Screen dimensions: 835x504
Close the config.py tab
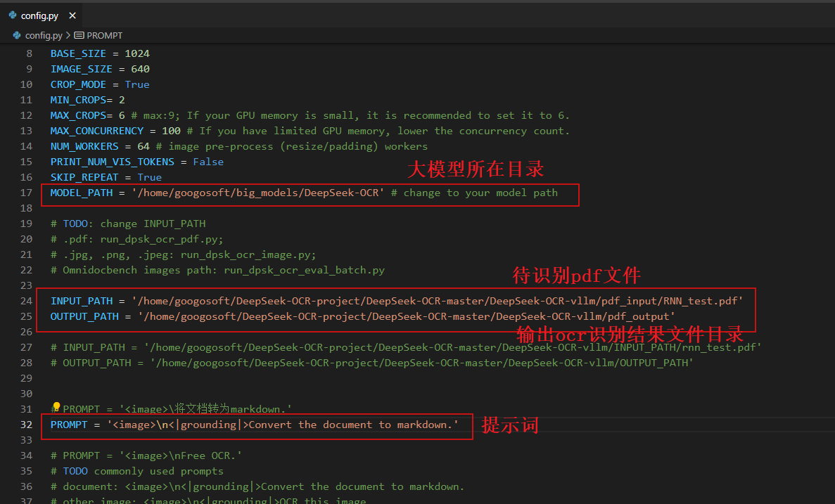pyautogui.click(x=72, y=15)
